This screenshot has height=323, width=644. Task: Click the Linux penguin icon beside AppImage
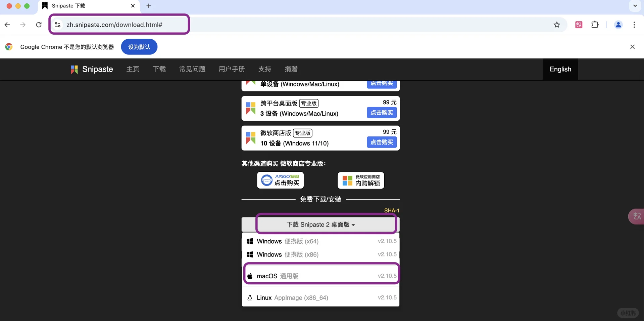pos(250,298)
